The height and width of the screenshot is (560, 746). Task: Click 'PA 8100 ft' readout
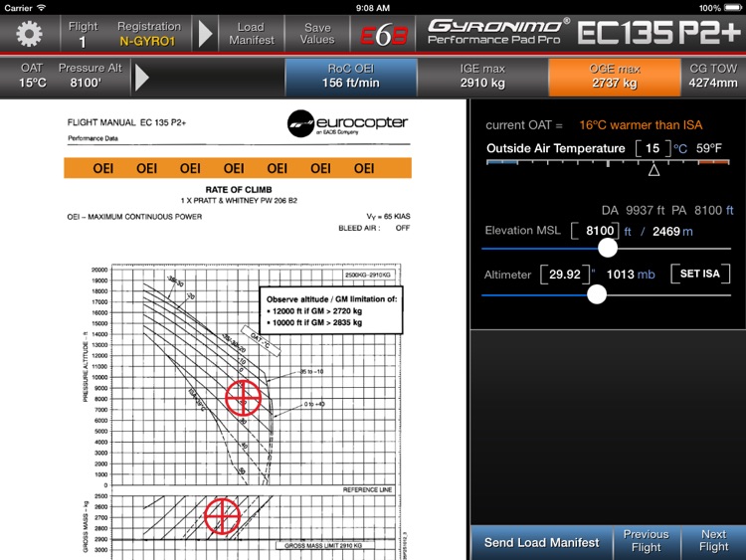(702, 210)
